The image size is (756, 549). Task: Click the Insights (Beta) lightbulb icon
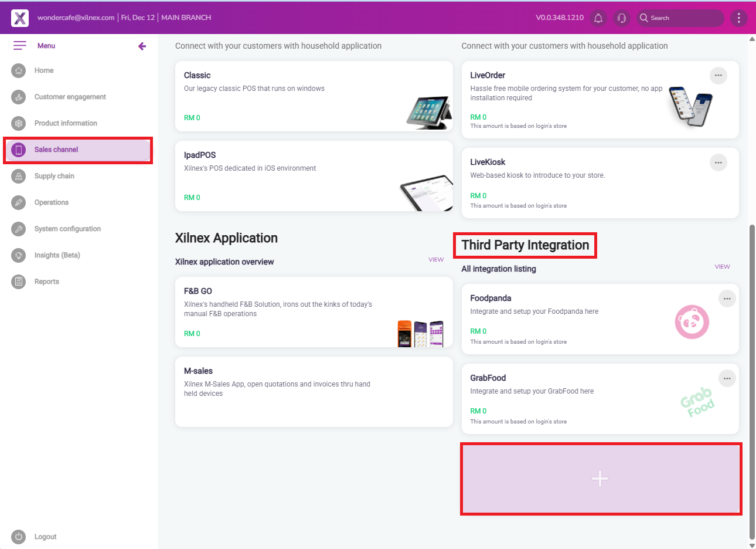pyautogui.click(x=19, y=255)
